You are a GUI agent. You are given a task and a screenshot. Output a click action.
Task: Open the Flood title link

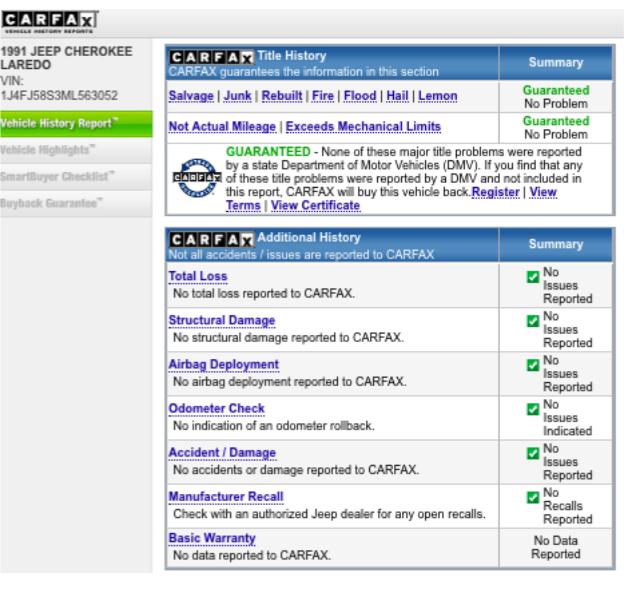(x=360, y=96)
